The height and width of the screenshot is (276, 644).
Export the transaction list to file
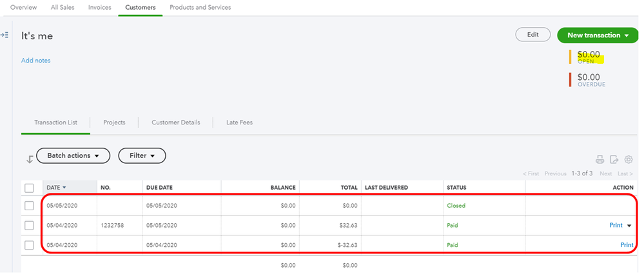pos(614,160)
